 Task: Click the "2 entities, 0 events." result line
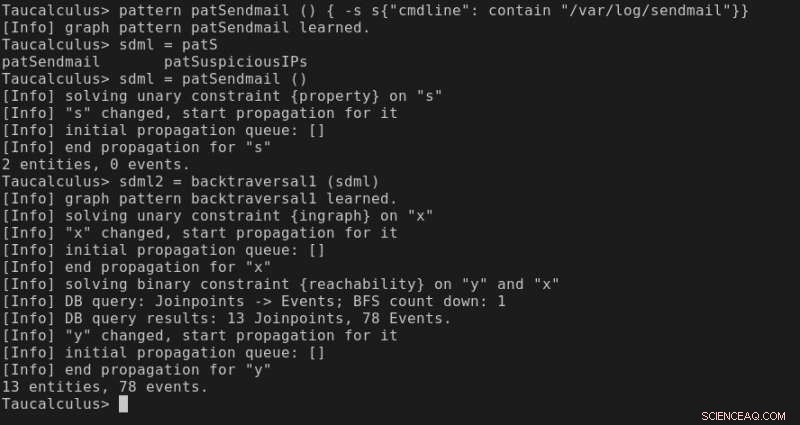pyautogui.click(x=95, y=164)
